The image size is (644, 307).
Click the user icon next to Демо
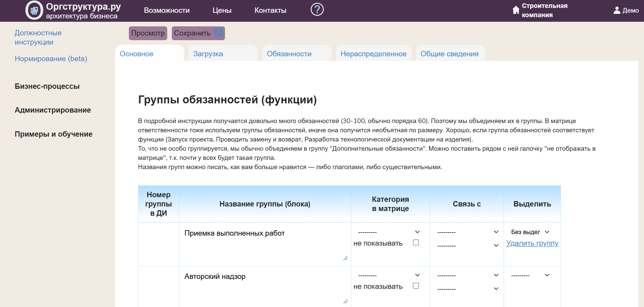pyautogui.click(x=617, y=10)
